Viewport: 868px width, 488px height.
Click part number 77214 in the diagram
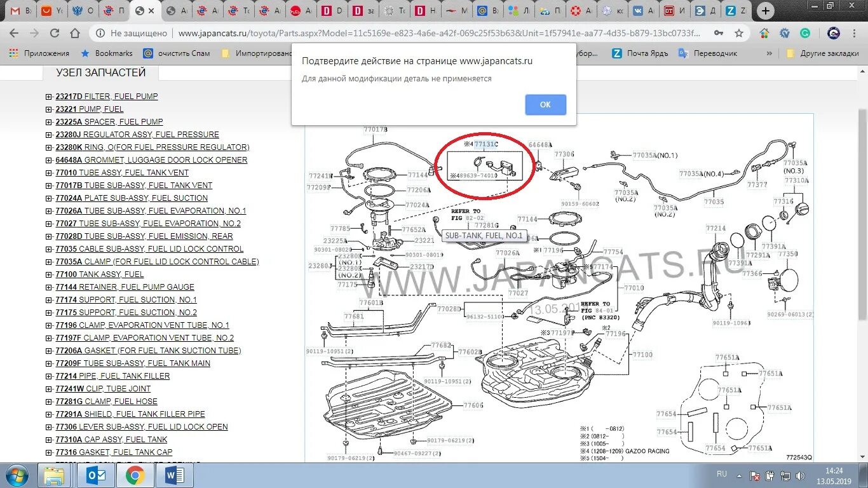(x=715, y=228)
